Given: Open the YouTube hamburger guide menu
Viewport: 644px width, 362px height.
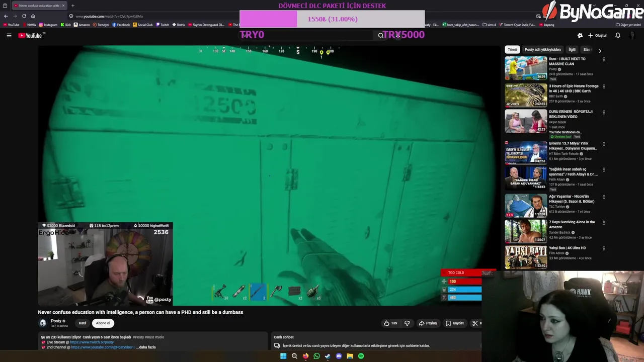Looking at the screenshot, I should (9, 35).
